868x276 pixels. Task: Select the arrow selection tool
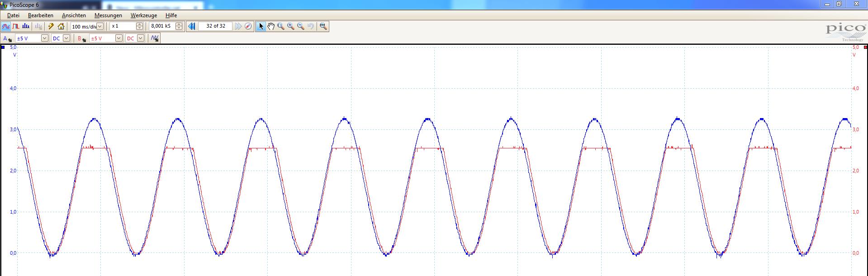click(261, 26)
